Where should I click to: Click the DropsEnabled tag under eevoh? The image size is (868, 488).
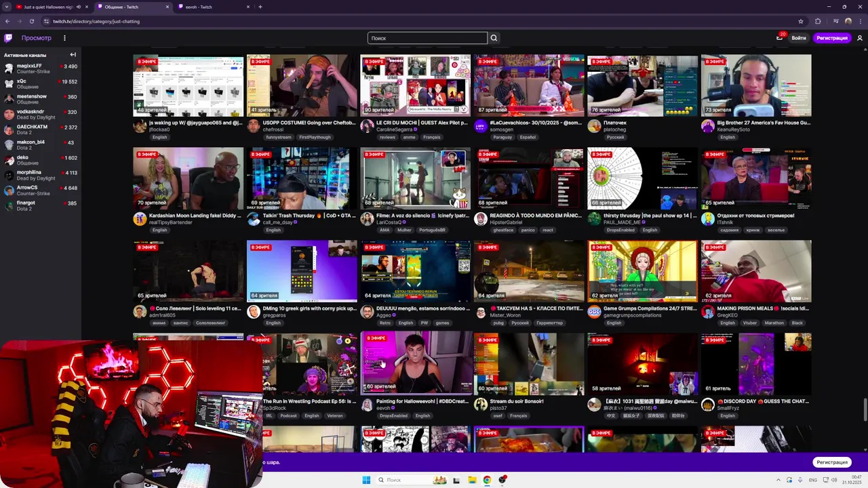click(x=393, y=415)
